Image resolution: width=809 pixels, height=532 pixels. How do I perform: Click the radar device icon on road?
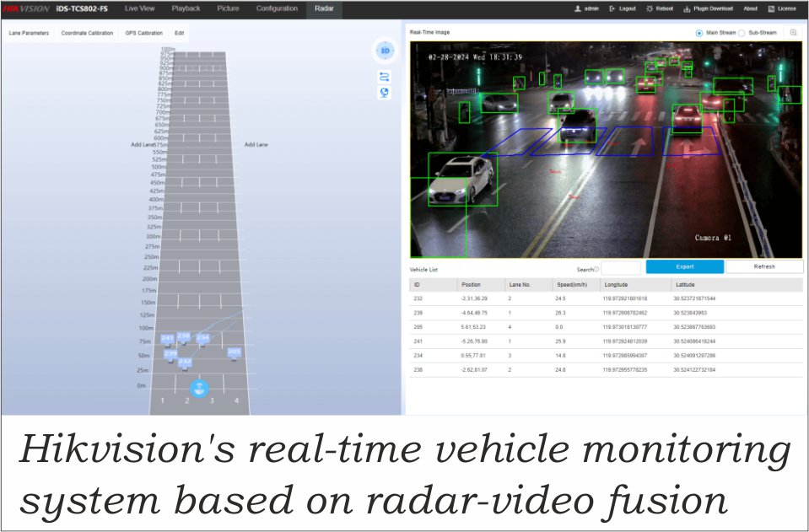pos(199,389)
